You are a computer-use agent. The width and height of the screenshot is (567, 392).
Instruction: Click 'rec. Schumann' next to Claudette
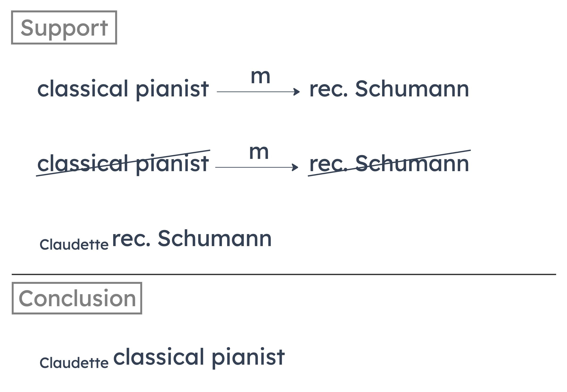[192, 238]
